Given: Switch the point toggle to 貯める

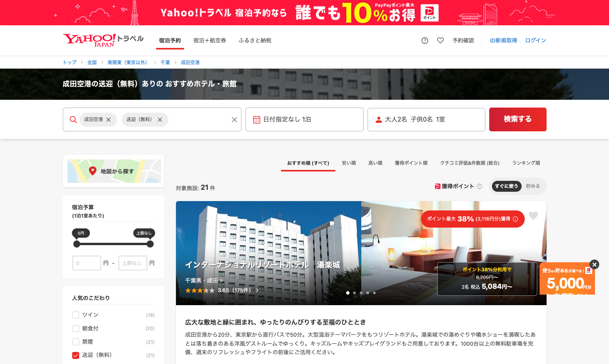Looking at the screenshot, I should [x=533, y=186].
